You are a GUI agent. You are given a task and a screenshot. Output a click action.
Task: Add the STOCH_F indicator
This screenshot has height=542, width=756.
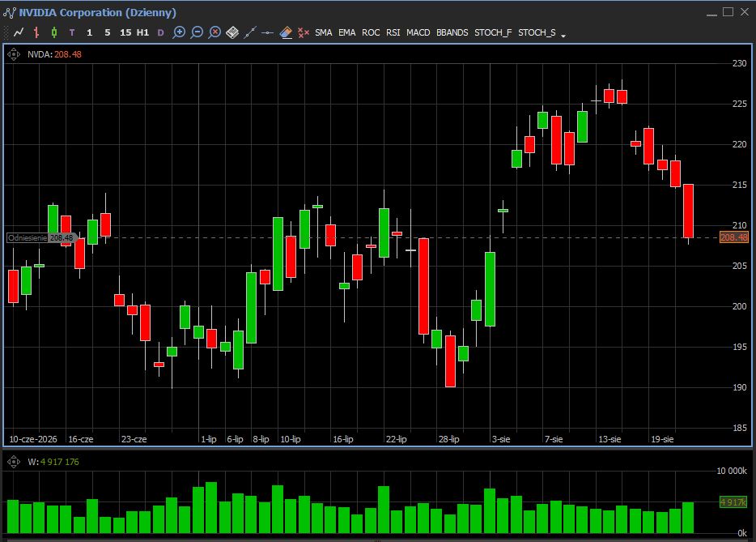493,32
